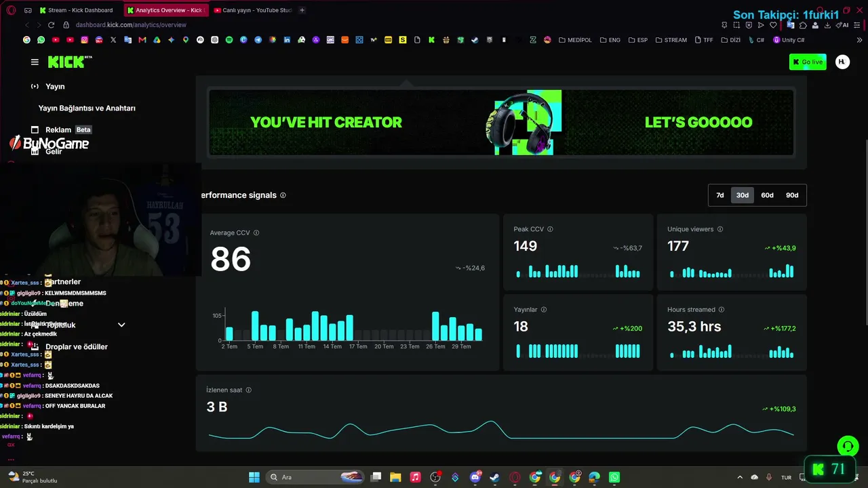The image size is (868, 488).
Task: Show info for Performance signals
Action: (283, 195)
